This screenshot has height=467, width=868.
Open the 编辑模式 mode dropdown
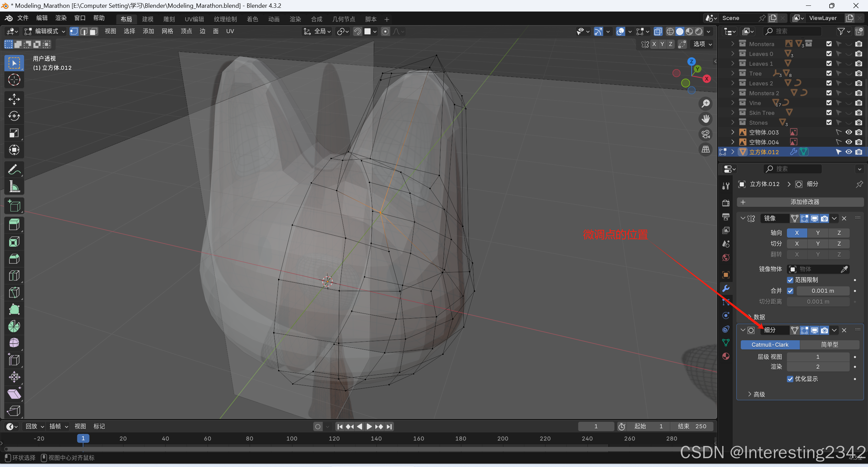pos(45,31)
